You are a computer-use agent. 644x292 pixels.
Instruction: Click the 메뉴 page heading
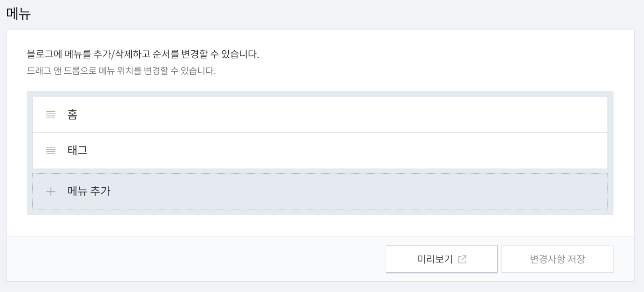(19, 14)
